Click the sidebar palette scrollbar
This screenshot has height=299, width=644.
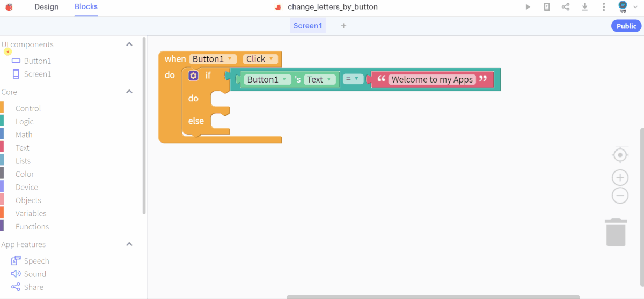pyautogui.click(x=144, y=125)
